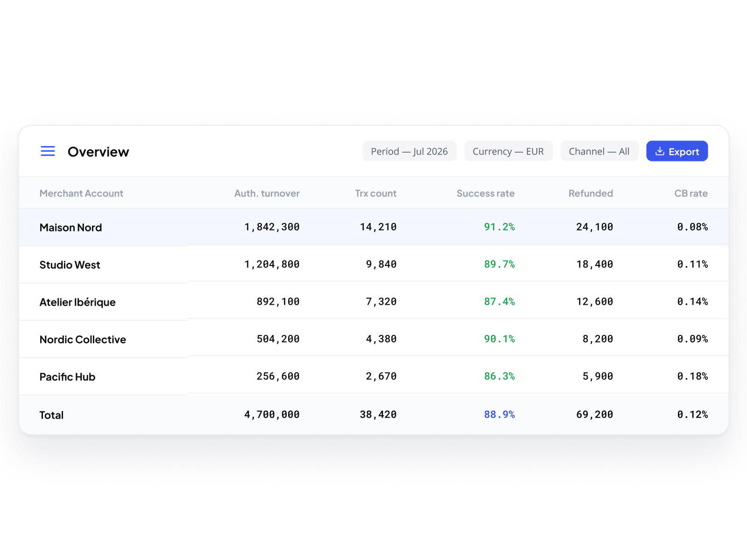This screenshot has height=560, width=747.
Task: Click Pacific Hub refunded amount 5,900
Action: click(x=598, y=377)
